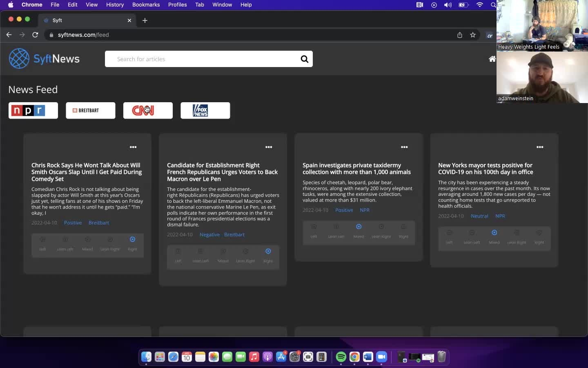Click the browser forward arrow
Screen dimensions: 588x368
click(22, 35)
